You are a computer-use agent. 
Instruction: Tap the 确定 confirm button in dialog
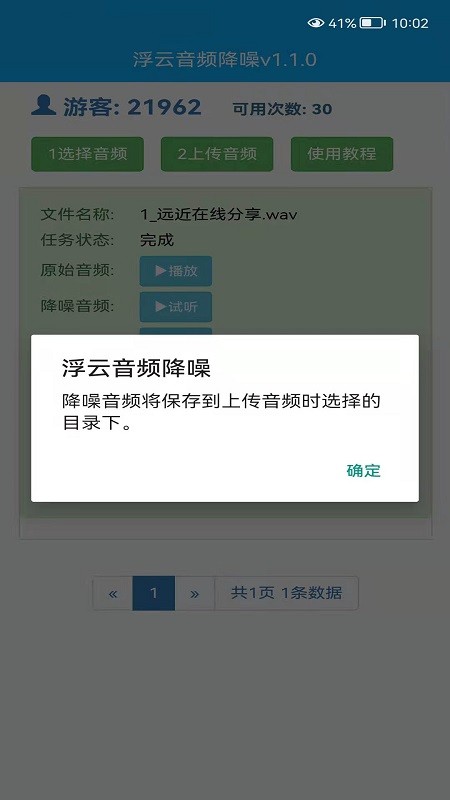click(x=363, y=470)
